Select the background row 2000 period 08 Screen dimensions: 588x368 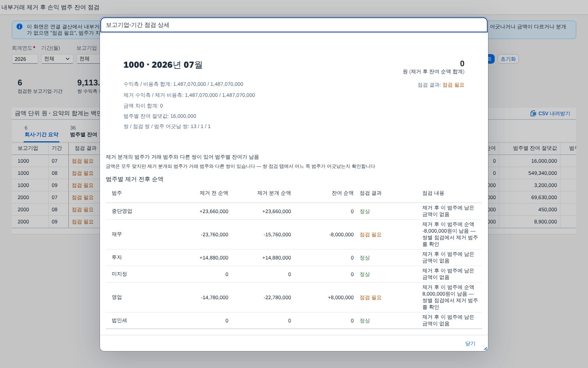coord(55,209)
